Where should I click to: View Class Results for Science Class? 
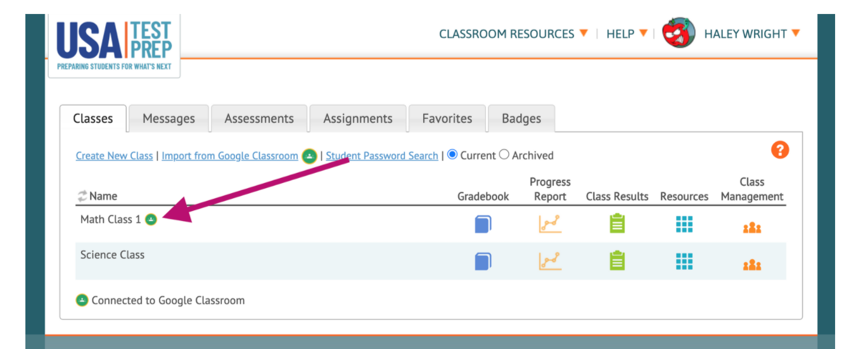click(617, 261)
